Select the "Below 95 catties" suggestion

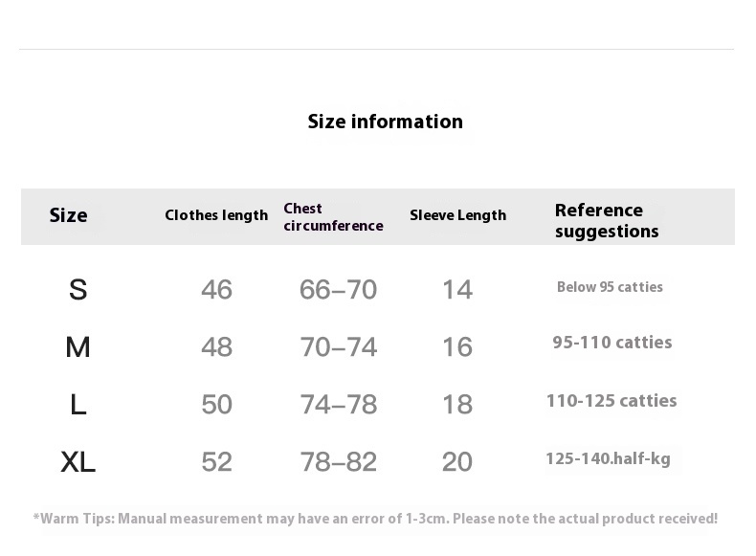610,287
